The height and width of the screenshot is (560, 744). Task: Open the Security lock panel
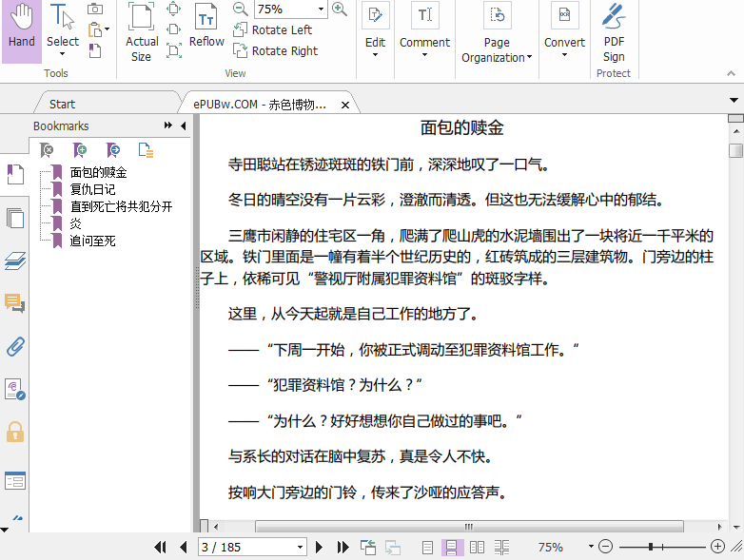pos(15,432)
